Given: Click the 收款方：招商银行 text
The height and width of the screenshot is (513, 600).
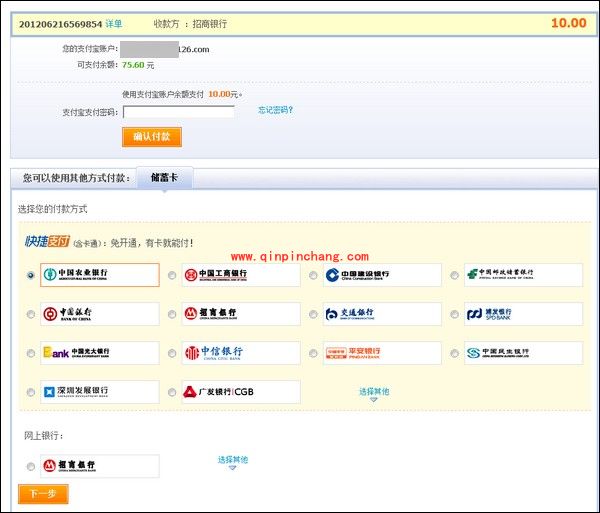Looking at the screenshot, I should coord(190,24).
